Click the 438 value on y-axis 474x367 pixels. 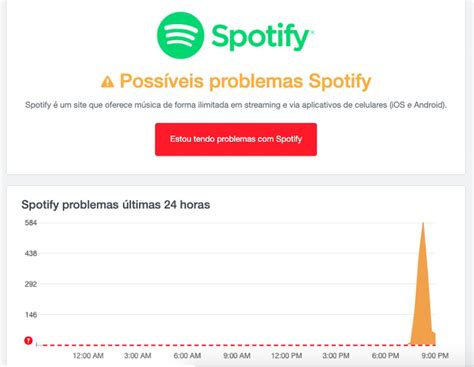31,253
